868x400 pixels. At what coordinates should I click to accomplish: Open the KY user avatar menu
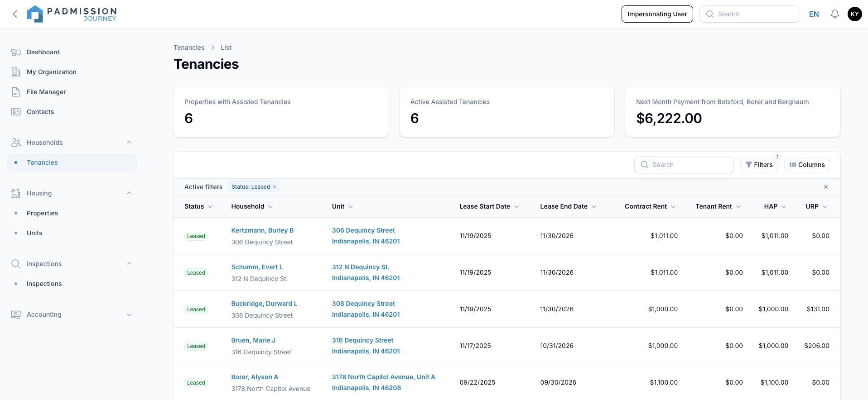pyautogui.click(x=854, y=14)
